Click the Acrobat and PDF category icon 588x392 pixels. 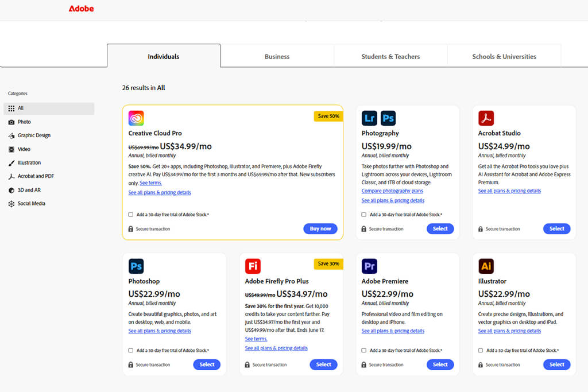(11, 177)
